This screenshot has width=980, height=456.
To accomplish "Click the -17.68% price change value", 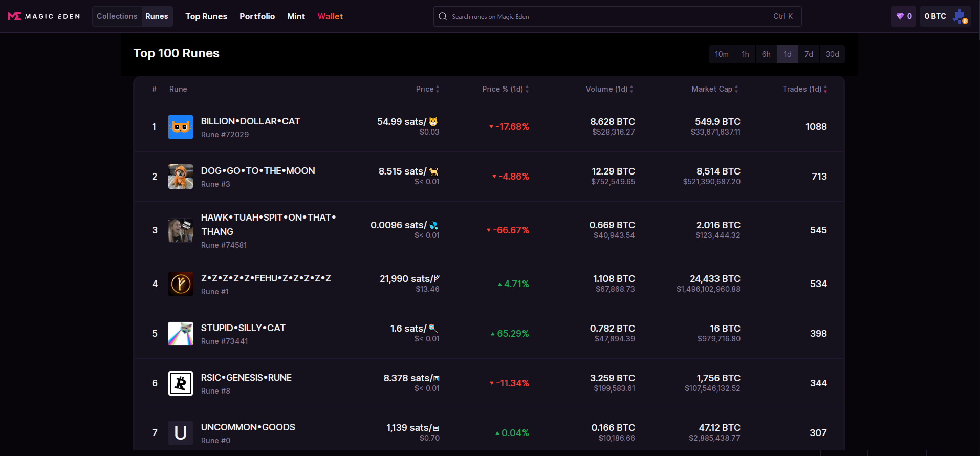I will point(509,127).
